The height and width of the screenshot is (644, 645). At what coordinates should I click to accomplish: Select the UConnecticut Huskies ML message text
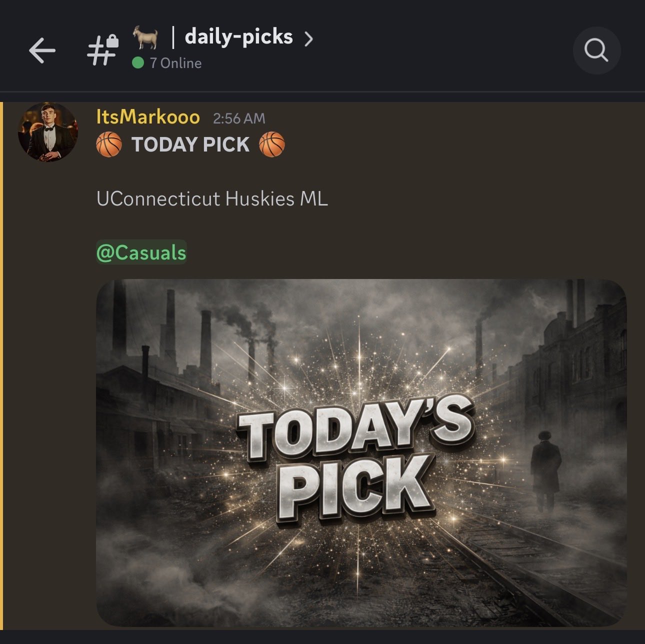212,199
